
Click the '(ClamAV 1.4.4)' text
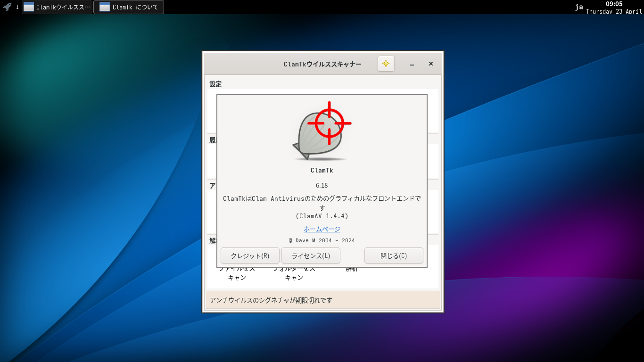322,216
